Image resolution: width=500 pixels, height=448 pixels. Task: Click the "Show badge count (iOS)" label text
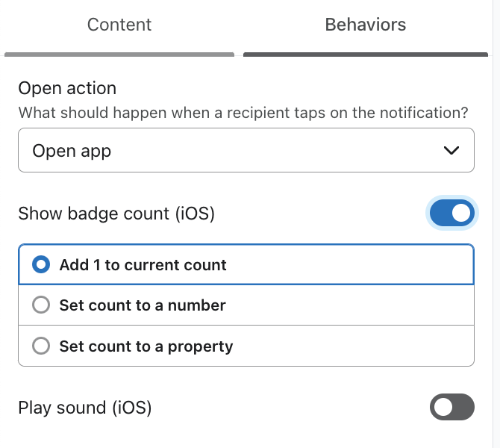click(116, 214)
